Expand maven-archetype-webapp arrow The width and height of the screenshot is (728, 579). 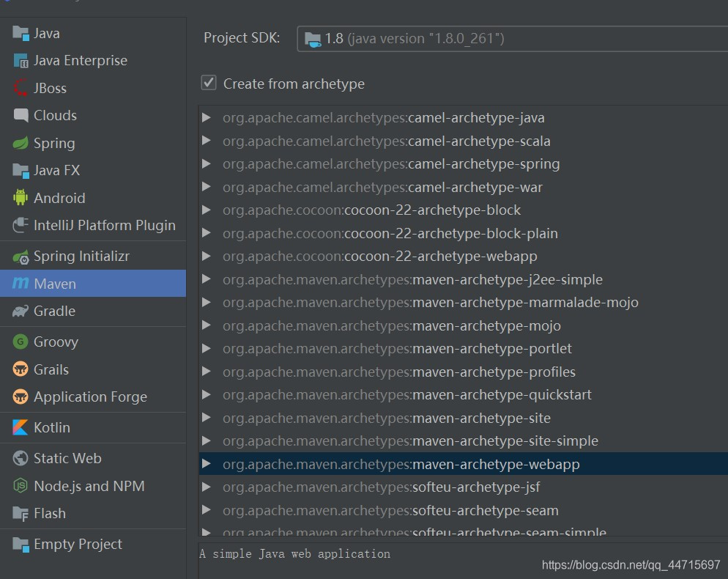coord(207,464)
